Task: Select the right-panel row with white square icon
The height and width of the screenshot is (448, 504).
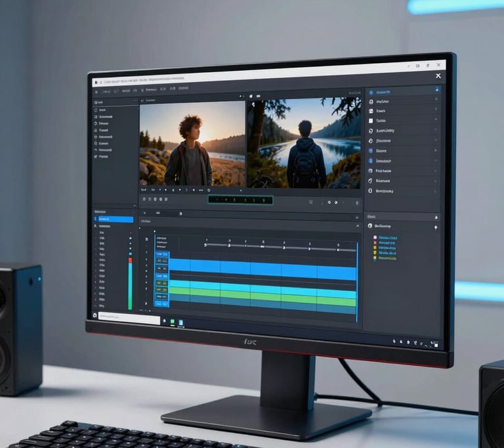Action: [x=403, y=121]
